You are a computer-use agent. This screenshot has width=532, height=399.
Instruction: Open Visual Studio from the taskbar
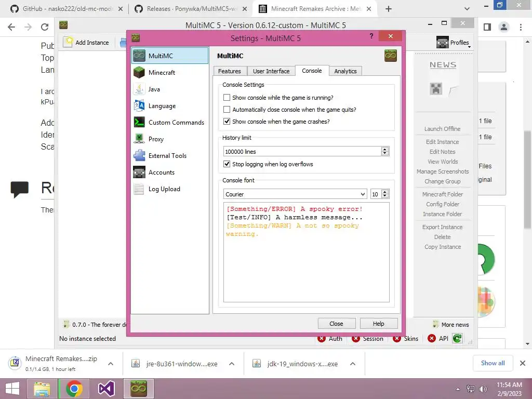[x=106, y=389]
